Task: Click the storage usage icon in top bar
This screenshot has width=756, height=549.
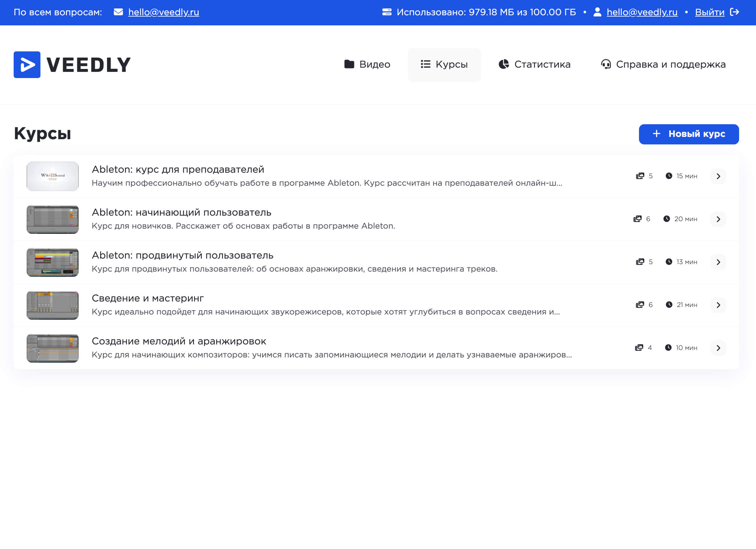Action: pos(387,12)
